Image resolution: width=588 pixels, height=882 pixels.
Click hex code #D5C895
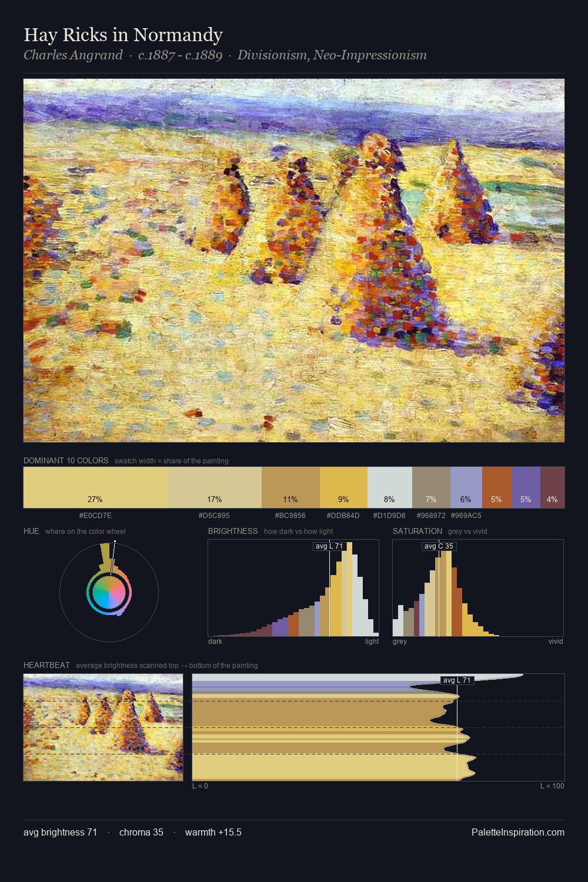[215, 516]
